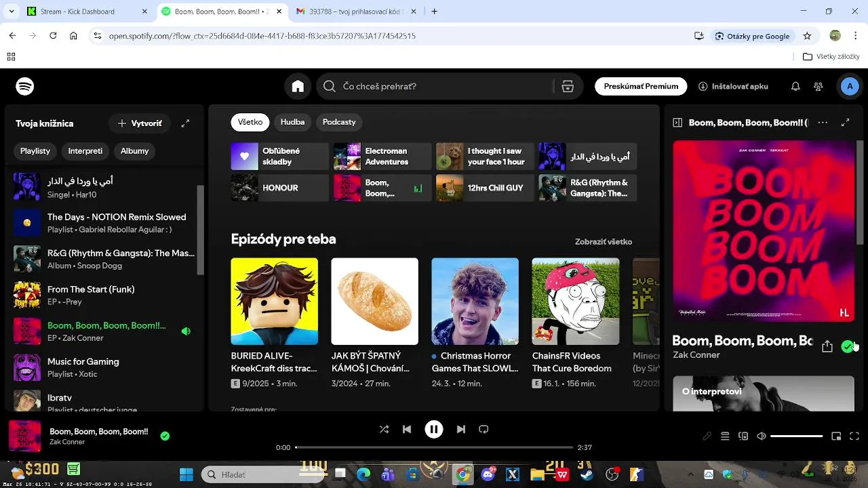This screenshot has width=868, height=488.
Task: Reload the page in Chrome
Action: 53,36
